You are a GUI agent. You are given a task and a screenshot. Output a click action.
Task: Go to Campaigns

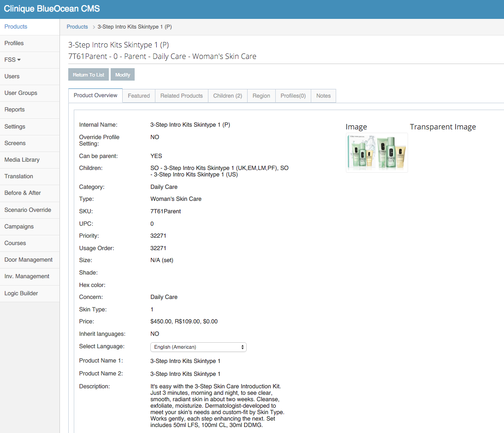click(x=30, y=227)
